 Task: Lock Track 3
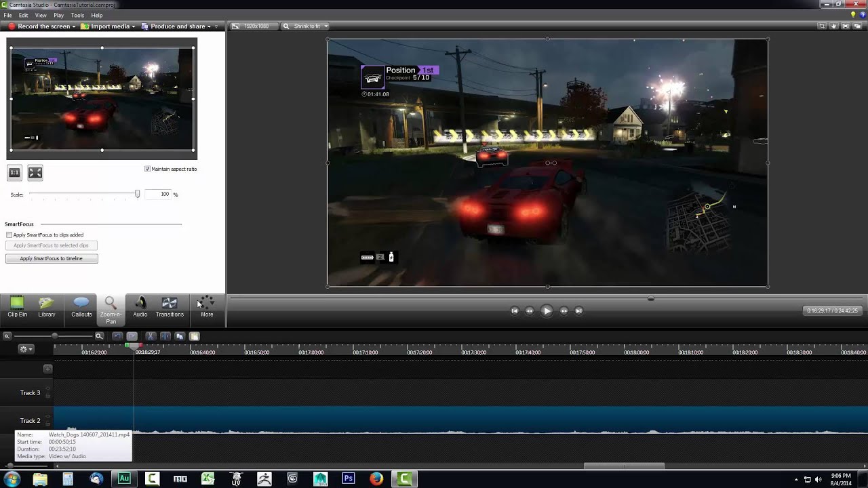pos(47,396)
